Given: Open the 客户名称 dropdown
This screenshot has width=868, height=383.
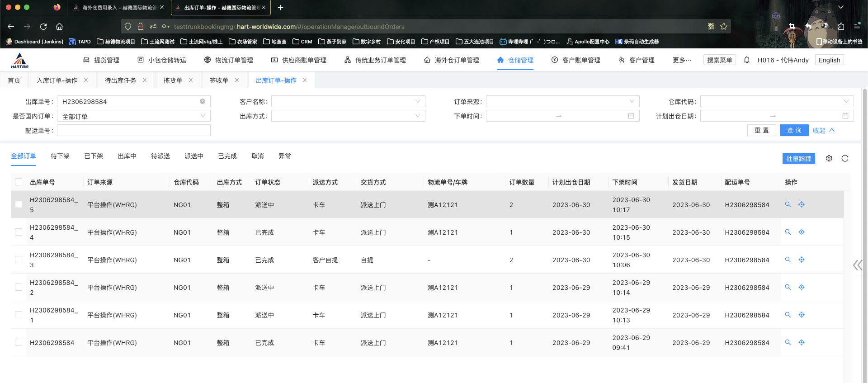Looking at the screenshot, I should pos(348,101).
